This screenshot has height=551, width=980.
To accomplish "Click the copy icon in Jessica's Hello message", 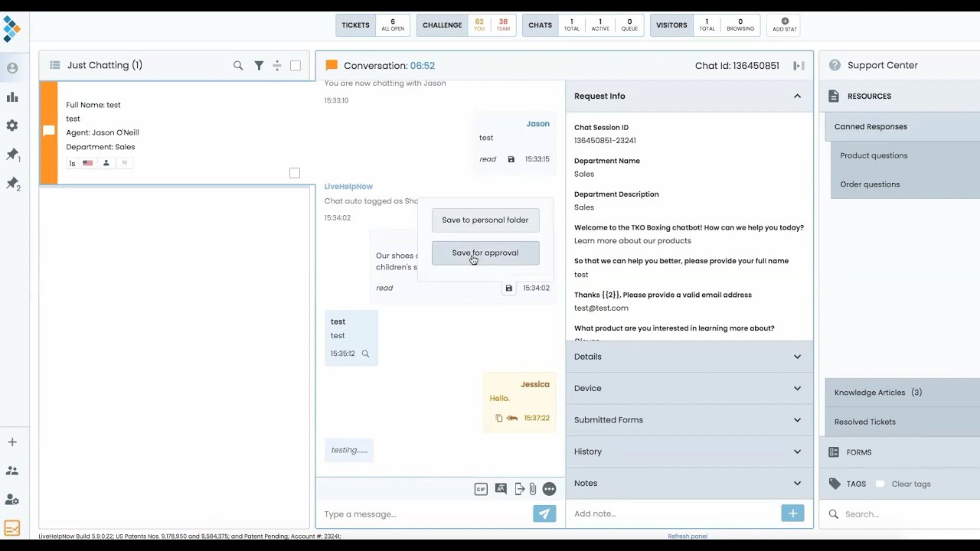I will pos(499,418).
